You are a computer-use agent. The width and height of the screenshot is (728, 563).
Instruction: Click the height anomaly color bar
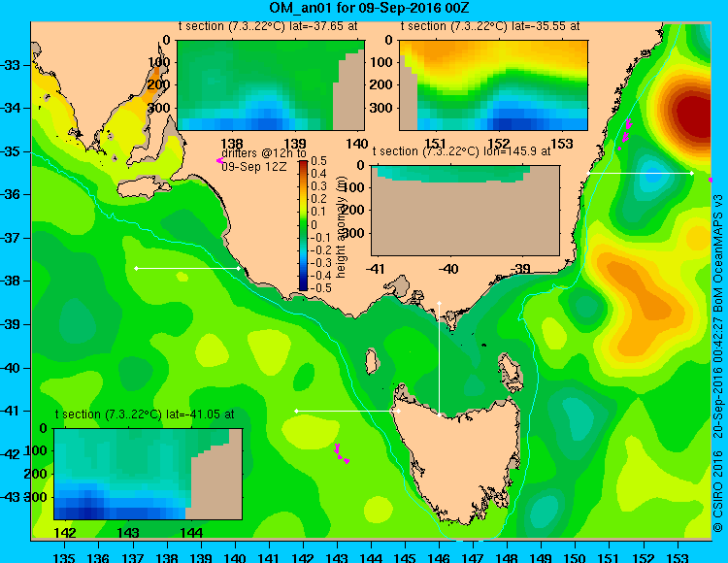tap(303, 225)
